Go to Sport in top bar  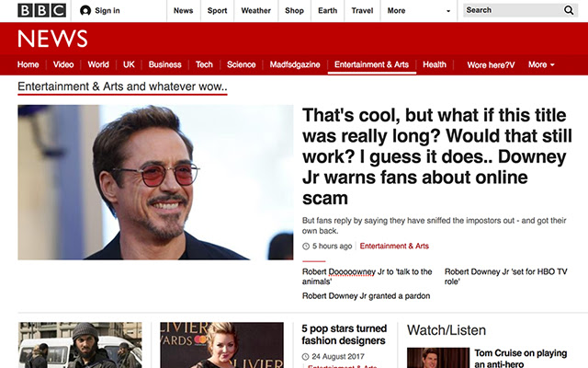pyautogui.click(x=217, y=10)
